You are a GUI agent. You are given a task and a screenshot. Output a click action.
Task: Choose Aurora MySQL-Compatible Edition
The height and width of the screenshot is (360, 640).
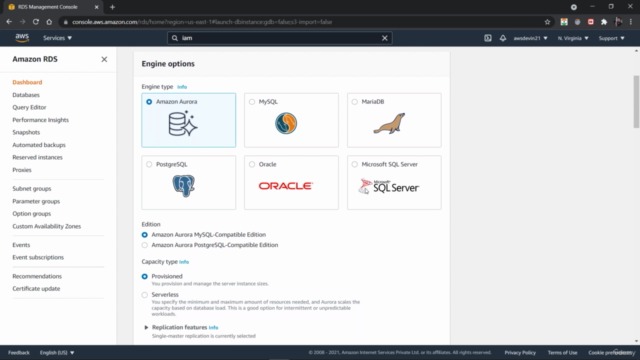pos(144,235)
